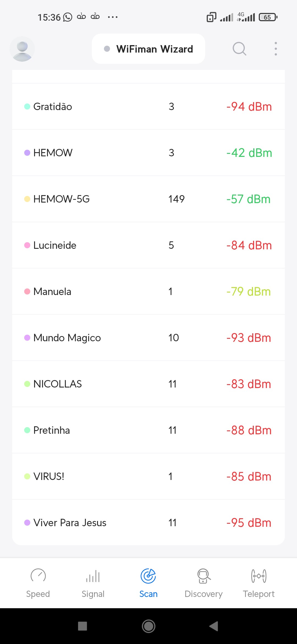Tap the -79 dBm signal for Manuela
The height and width of the screenshot is (644, 297).
(248, 291)
